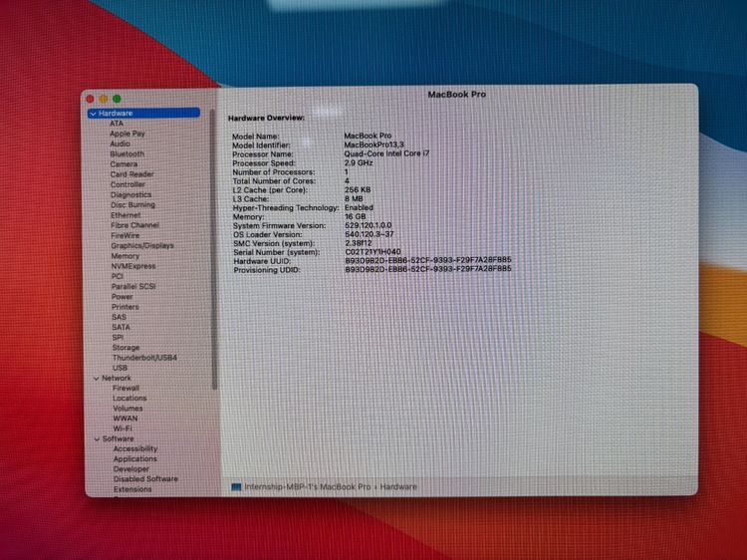Click the 2.9 GHz processor speed
The image size is (747, 560).
tap(359, 163)
